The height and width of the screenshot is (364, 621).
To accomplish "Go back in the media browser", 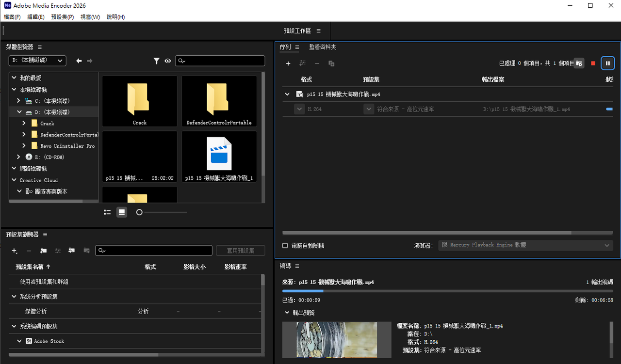I will pyautogui.click(x=79, y=61).
